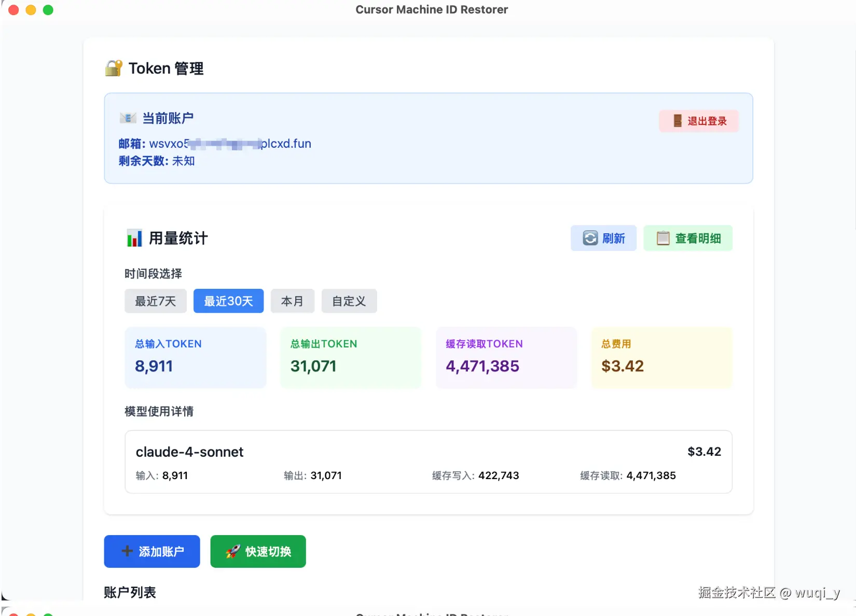Click the 时间段选择 label

click(x=153, y=273)
